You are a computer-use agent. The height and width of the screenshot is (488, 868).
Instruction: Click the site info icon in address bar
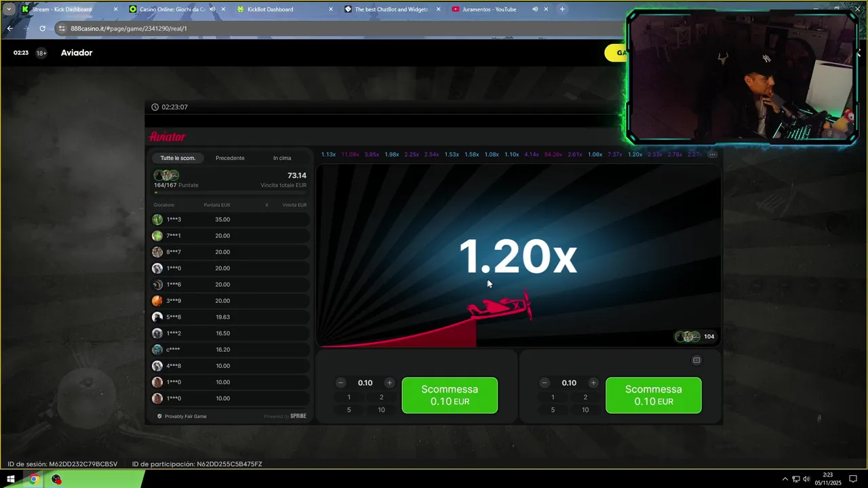coord(62,28)
